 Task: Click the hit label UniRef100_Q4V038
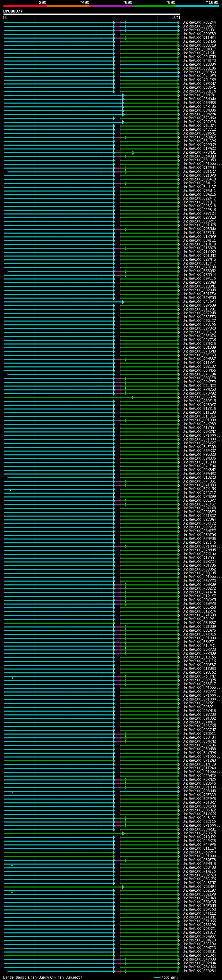pyautogui.click(x=199, y=959)
